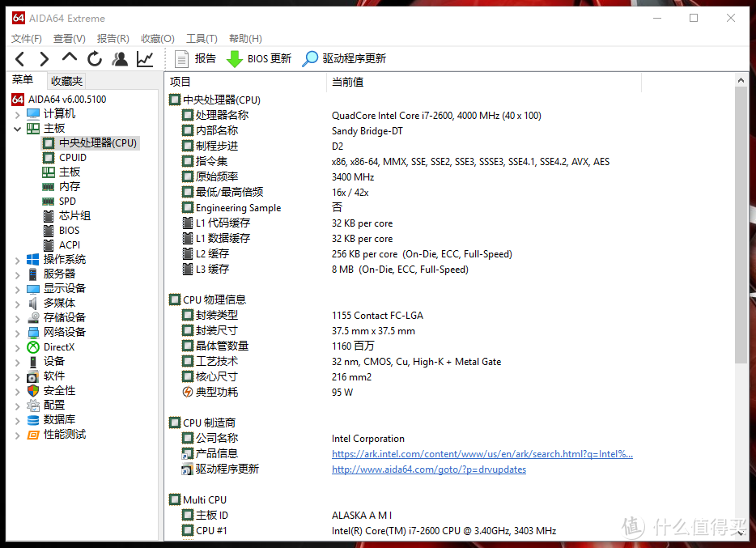This screenshot has height=548, width=756.
Task: Click the 多媒体 speaker icon
Action: [33, 304]
